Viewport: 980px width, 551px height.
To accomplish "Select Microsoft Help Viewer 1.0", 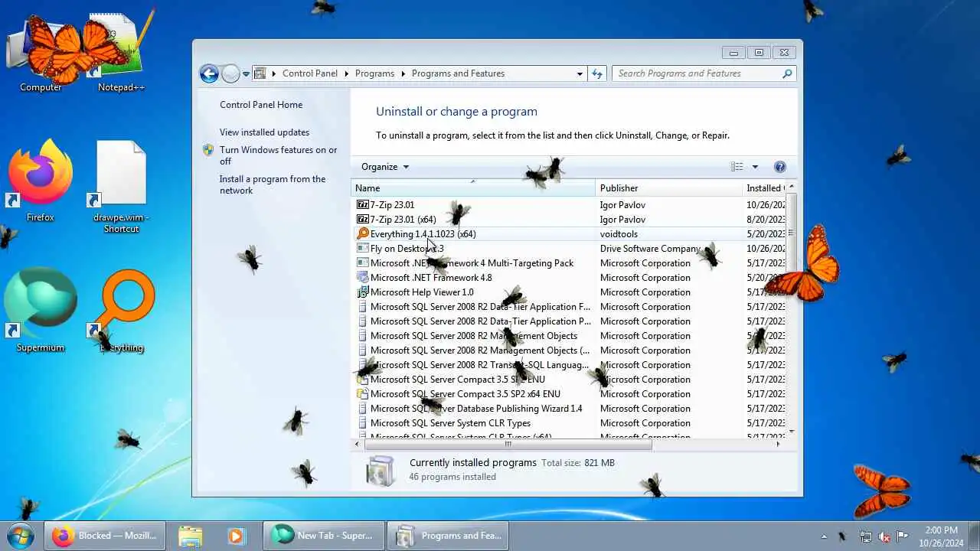I will click(x=569, y=292).
